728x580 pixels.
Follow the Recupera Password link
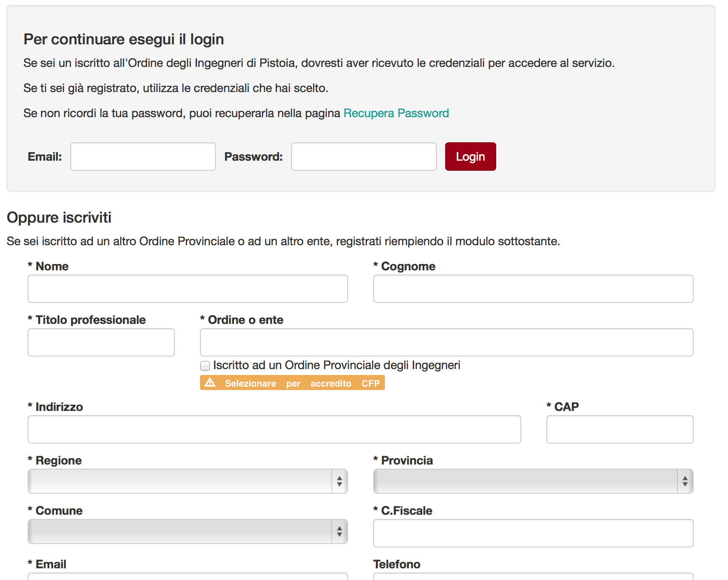pyautogui.click(x=396, y=113)
